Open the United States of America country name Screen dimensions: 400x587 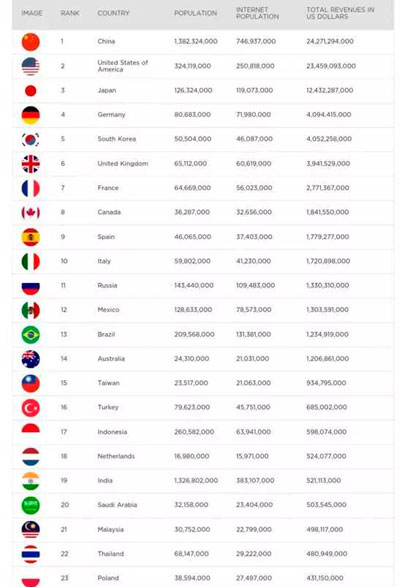[123, 66]
